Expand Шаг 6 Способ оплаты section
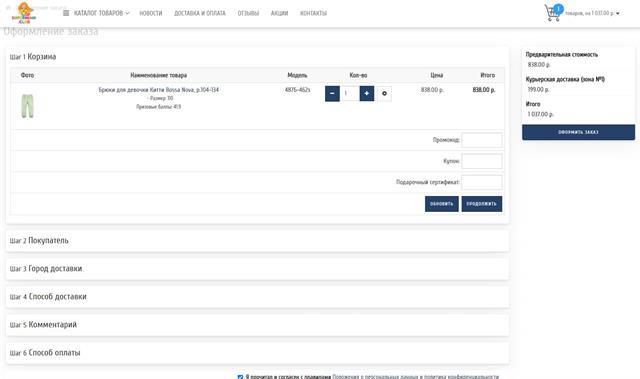The width and height of the screenshot is (640, 379). (x=257, y=352)
